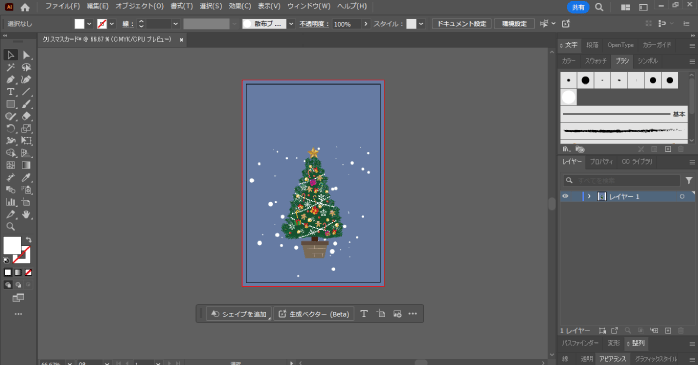This screenshot has width=698, height=365.
Task: Select the Lasso tool
Action: [26, 67]
